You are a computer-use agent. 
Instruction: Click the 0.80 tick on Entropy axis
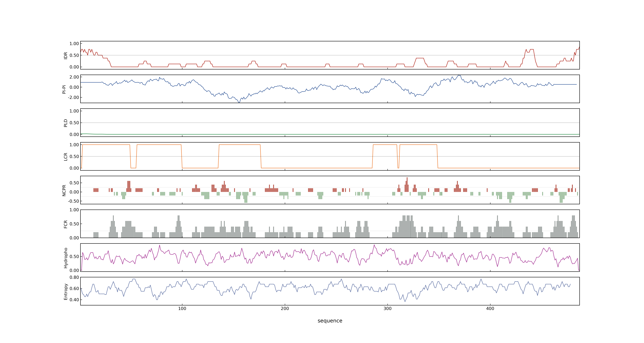pos(74,277)
